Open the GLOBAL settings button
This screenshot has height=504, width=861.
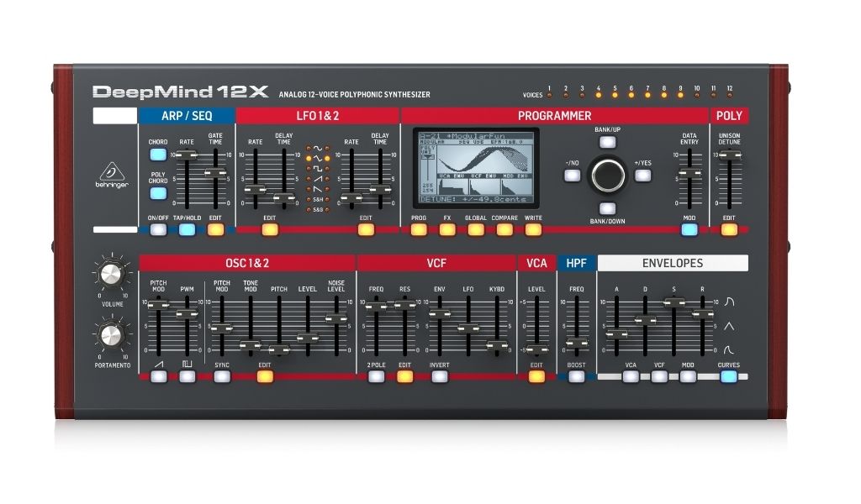tap(476, 230)
